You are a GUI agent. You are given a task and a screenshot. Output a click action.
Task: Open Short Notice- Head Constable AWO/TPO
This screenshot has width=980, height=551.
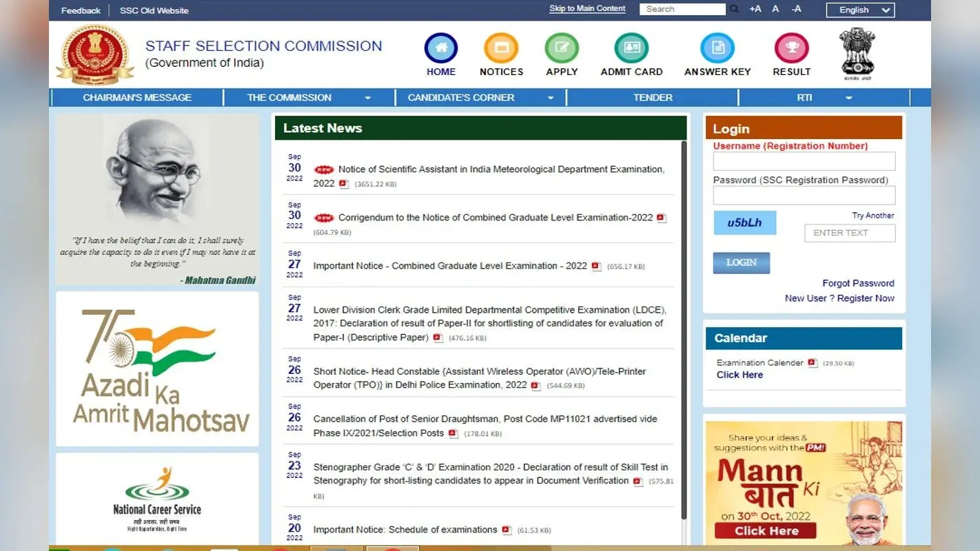pyautogui.click(x=480, y=378)
